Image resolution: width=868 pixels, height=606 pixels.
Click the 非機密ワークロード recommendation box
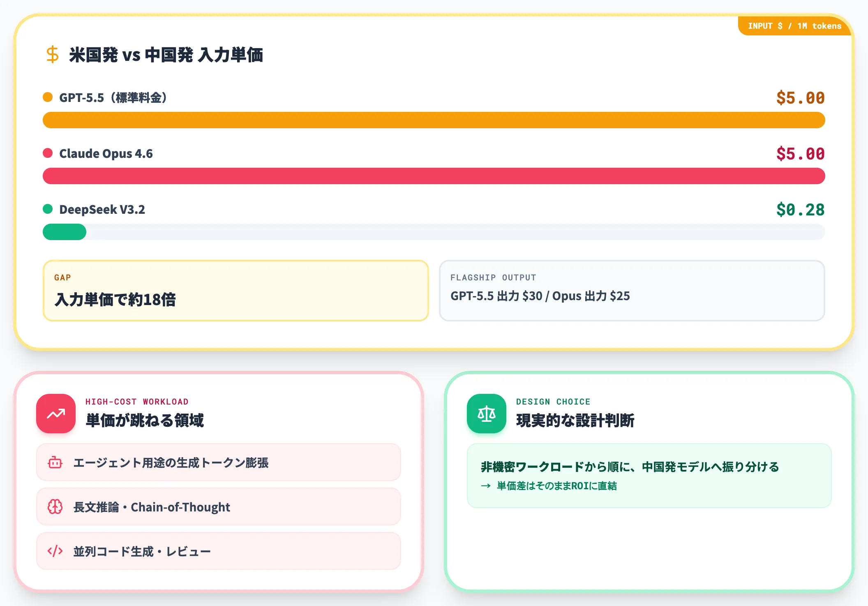click(x=649, y=476)
